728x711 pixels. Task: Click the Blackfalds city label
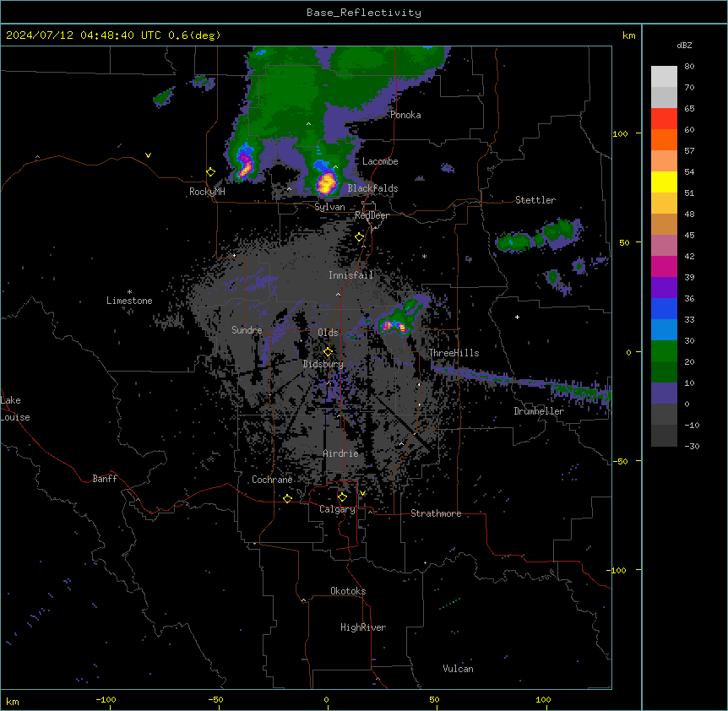[x=372, y=188]
